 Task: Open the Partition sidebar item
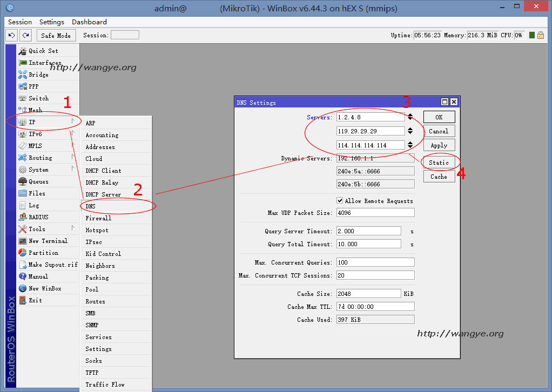click(48, 253)
